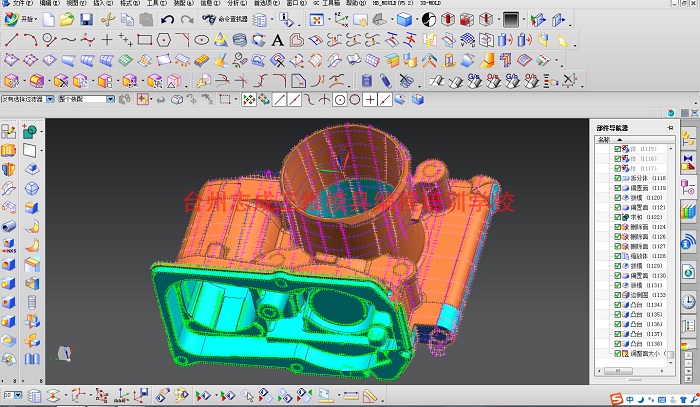The width and height of the screenshot is (700, 407).
Task: Pick the Ellipse curve tool
Action: pyautogui.click(x=202, y=40)
